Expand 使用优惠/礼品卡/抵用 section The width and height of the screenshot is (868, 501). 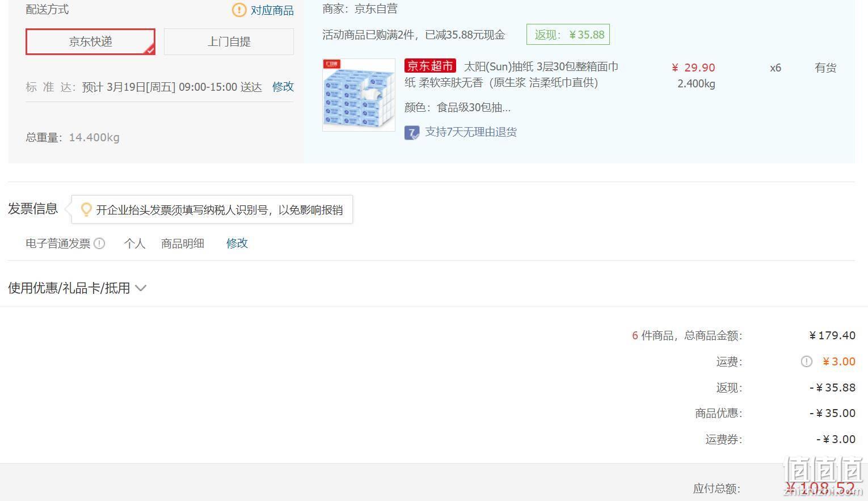tap(77, 288)
